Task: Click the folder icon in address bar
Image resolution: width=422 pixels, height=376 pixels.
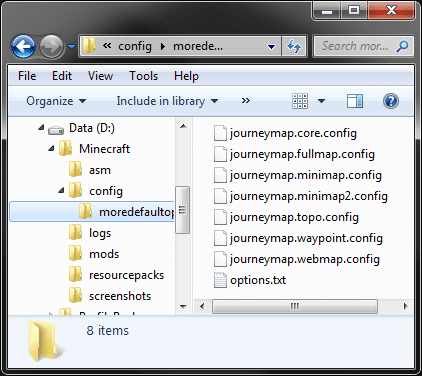Action: click(x=89, y=46)
